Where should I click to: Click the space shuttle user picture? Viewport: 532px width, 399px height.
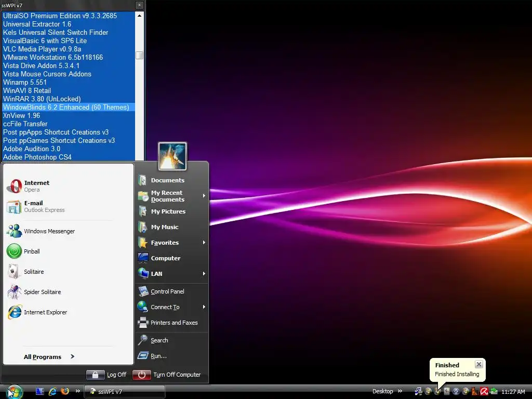pos(172,156)
